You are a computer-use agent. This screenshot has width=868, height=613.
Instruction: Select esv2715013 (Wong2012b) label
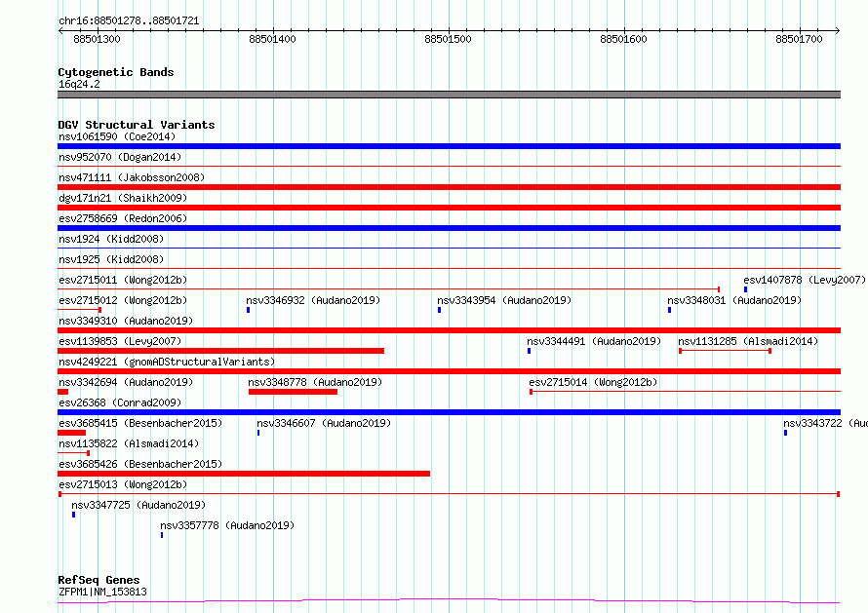(123, 484)
